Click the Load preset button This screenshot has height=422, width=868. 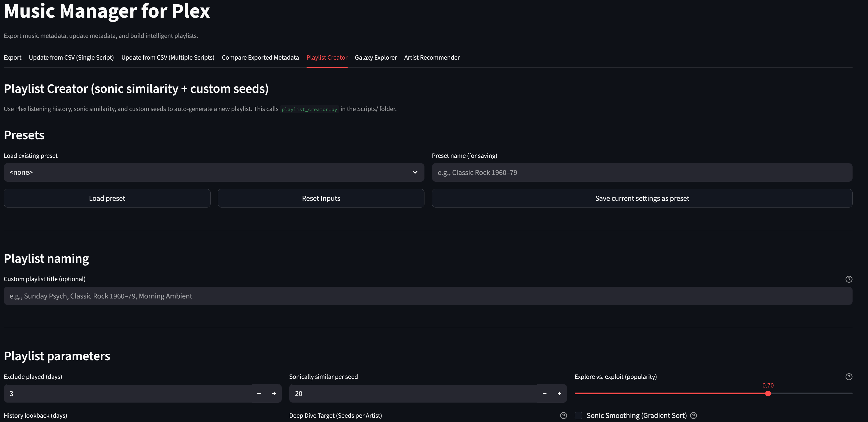tap(107, 198)
